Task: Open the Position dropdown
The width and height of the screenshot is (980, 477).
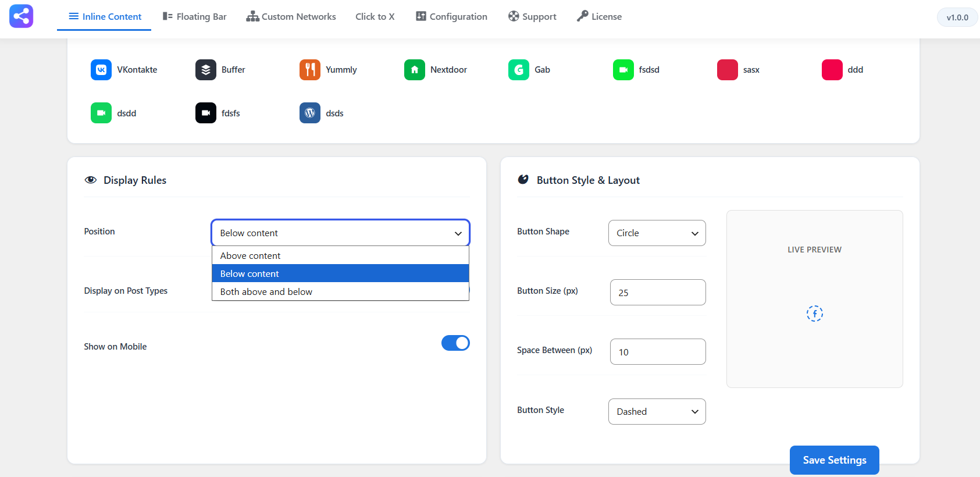Action: pyautogui.click(x=340, y=233)
